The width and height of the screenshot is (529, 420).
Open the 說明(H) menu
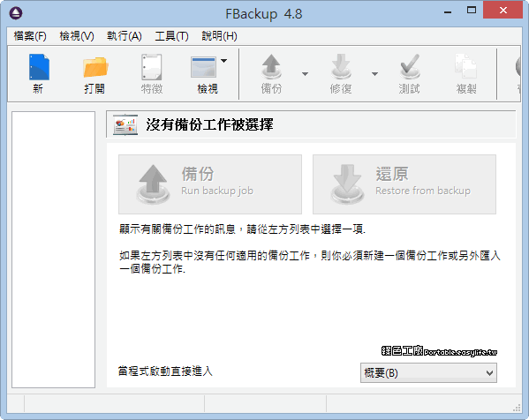click(219, 35)
